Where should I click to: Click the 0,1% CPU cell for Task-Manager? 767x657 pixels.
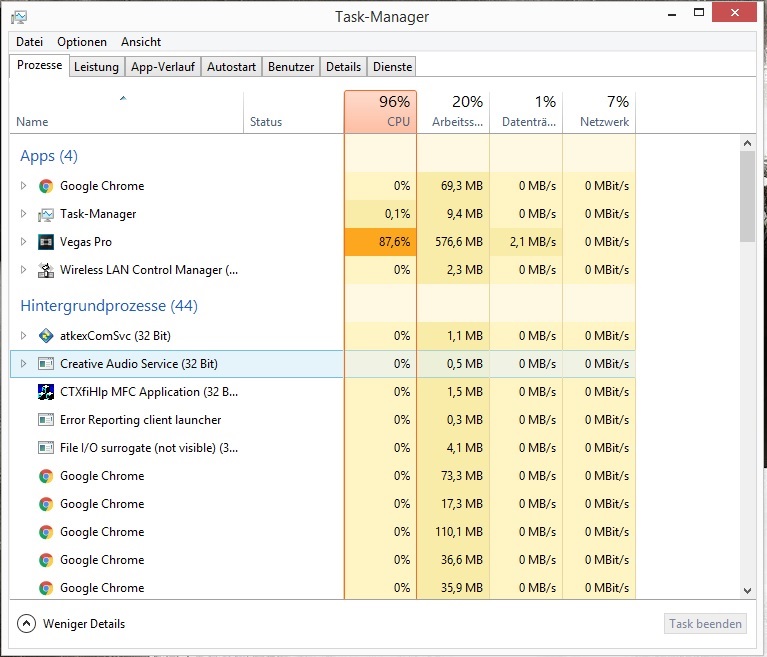click(381, 214)
